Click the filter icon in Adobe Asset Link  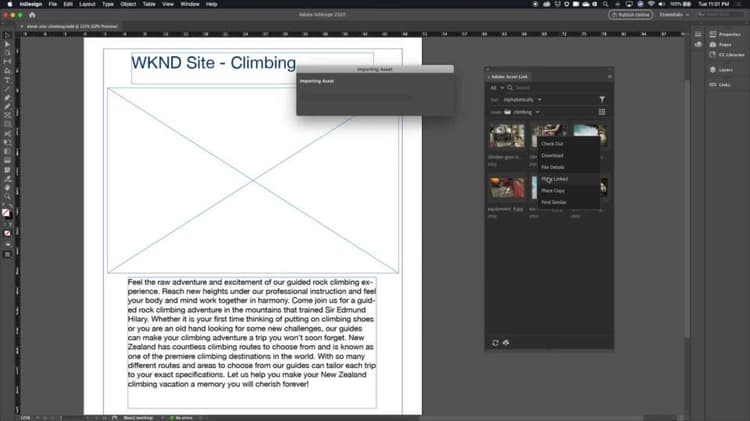[602, 100]
